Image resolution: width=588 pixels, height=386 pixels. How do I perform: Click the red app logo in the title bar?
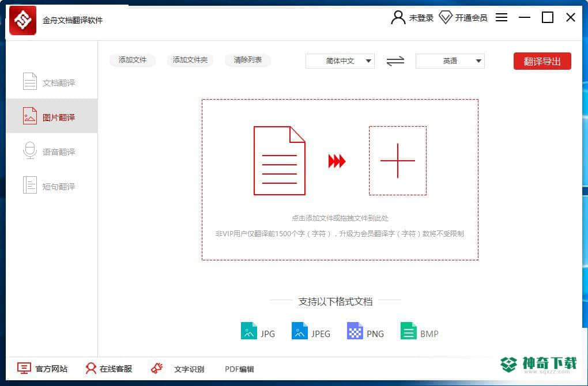[x=22, y=20]
